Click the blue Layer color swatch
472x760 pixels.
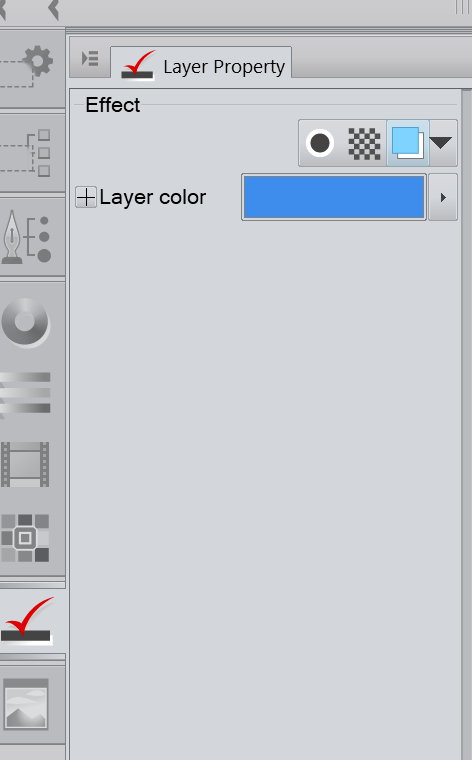[x=334, y=197]
